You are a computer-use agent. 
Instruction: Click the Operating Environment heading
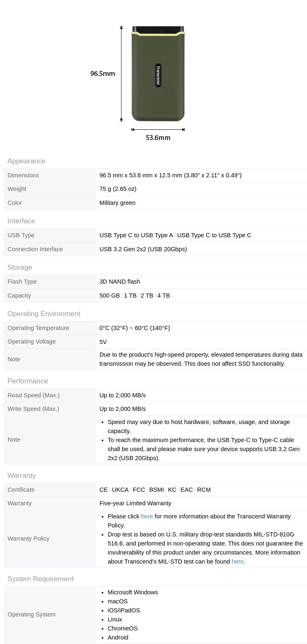pos(43,314)
